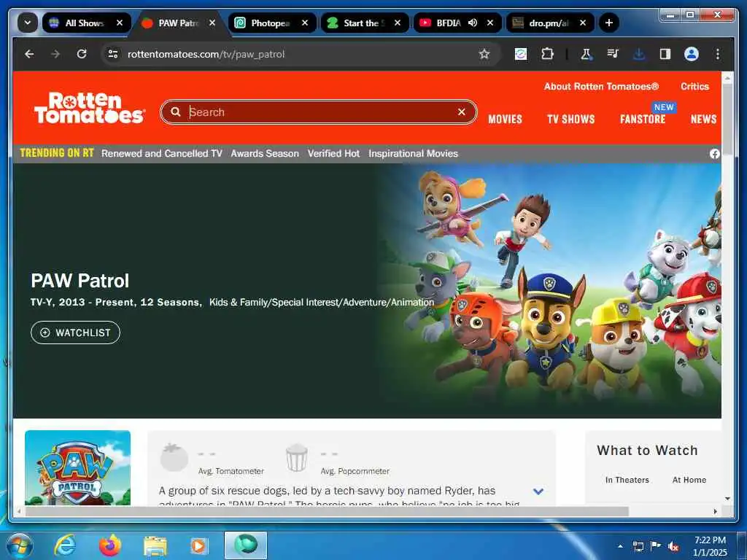
Task: Click the search magnifier icon
Action: pos(176,112)
